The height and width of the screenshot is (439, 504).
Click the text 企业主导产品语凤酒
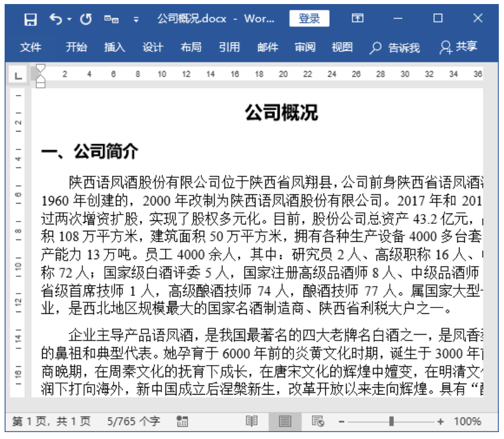(131, 335)
